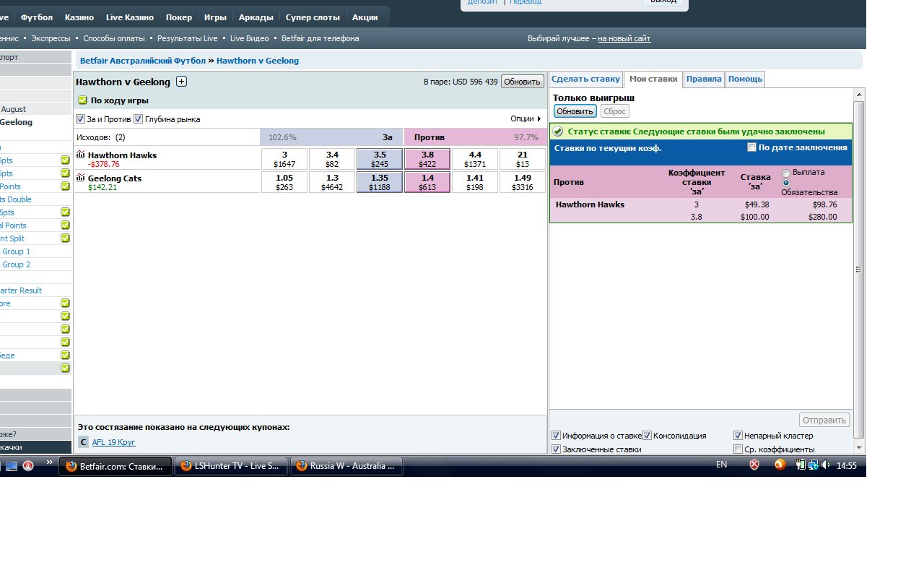Image resolution: width=924 pixels, height=578 pixels.
Task: Toggle the Непарный кластер checkbox
Action: [738, 436]
